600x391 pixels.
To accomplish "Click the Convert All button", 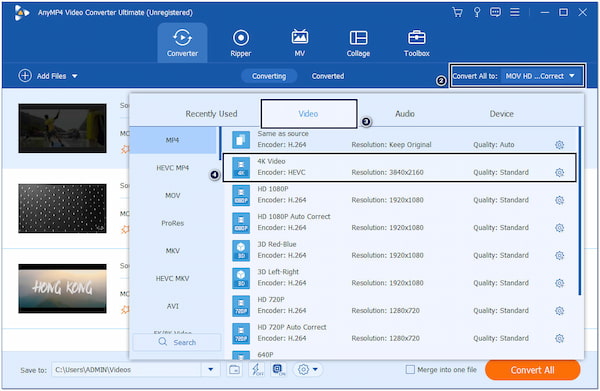I will pos(532,370).
